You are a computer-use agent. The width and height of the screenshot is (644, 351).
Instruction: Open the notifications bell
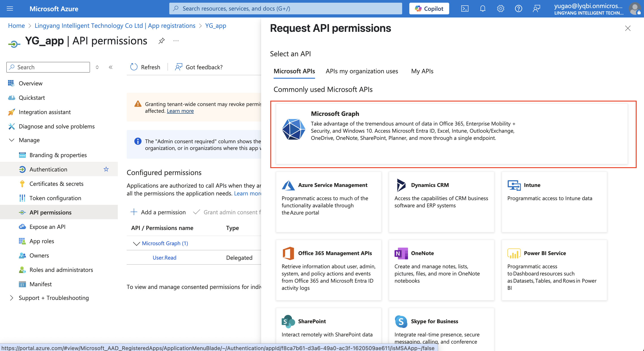point(483,9)
